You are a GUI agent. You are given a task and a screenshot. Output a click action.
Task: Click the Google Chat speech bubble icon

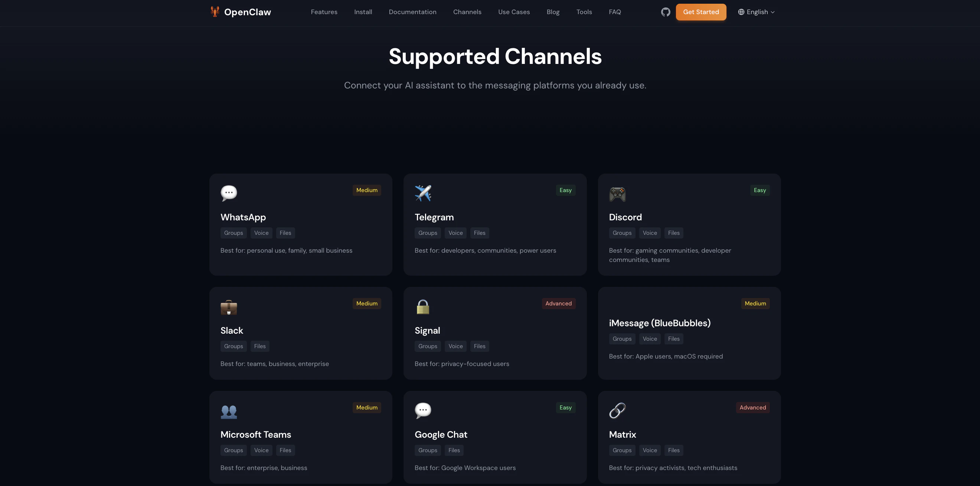423,411
